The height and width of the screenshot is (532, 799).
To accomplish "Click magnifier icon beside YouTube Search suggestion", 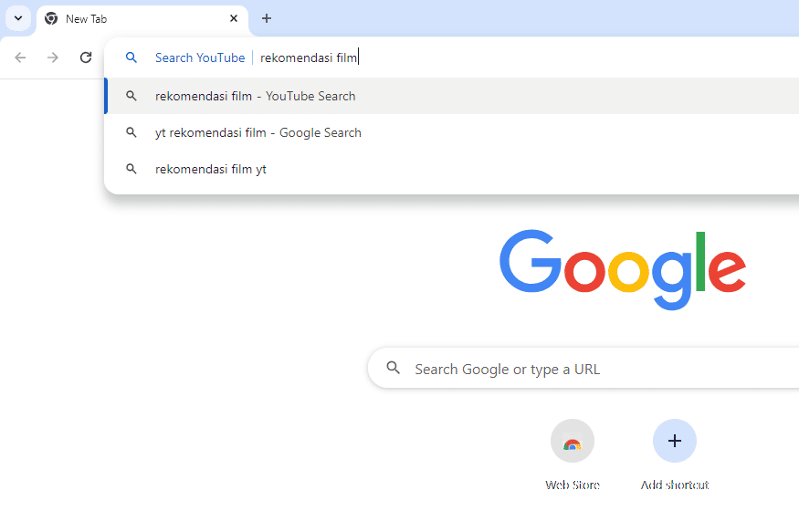I will tap(131, 96).
